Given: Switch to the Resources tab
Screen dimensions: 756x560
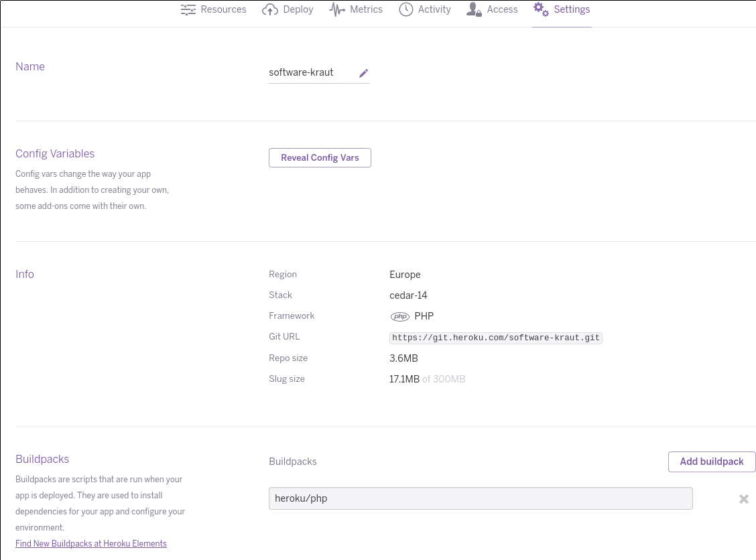Looking at the screenshot, I should (223, 9).
